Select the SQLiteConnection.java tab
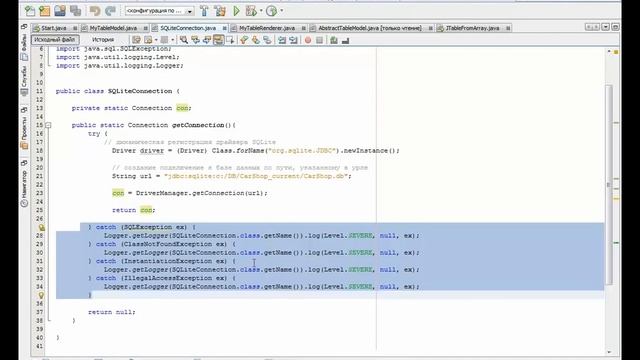The height and width of the screenshot is (360, 640). pos(188,28)
